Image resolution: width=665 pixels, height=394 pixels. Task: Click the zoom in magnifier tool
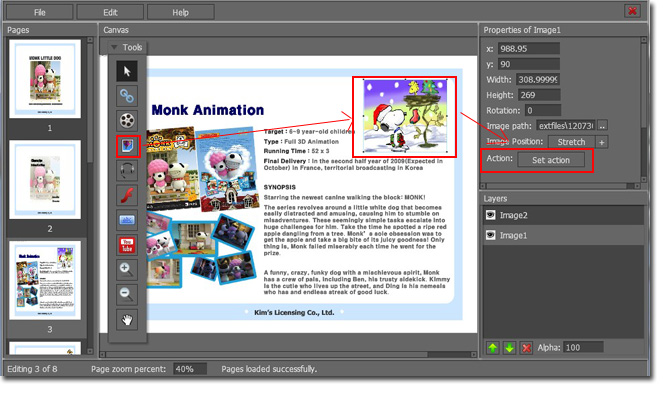tap(127, 270)
